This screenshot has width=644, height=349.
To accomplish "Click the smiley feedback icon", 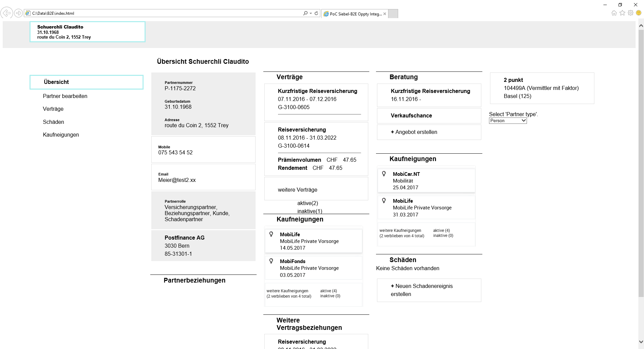I will [639, 13].
